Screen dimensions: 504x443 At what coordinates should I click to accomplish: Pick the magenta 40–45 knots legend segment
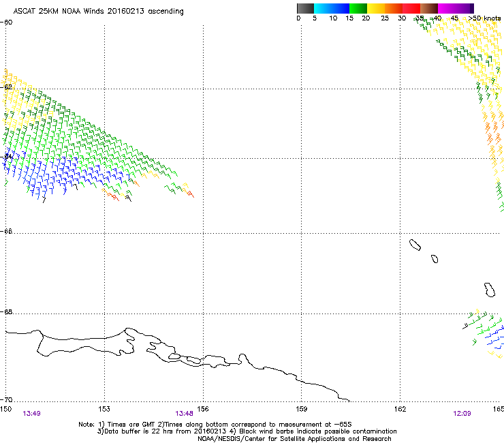pos(447,8)
